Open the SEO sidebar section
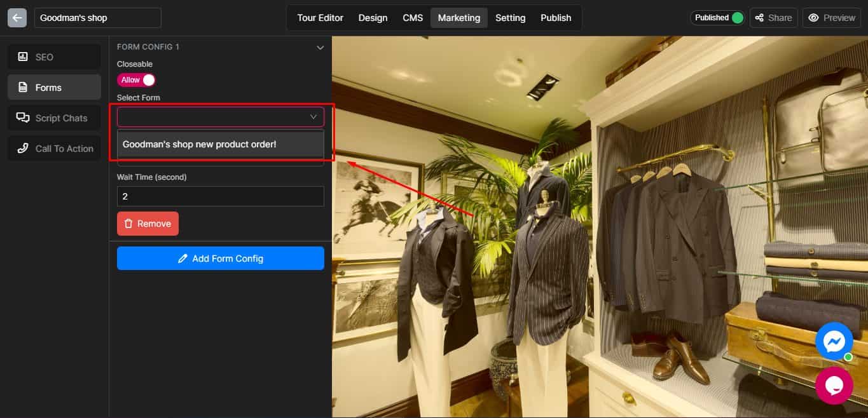 point(54,57)
